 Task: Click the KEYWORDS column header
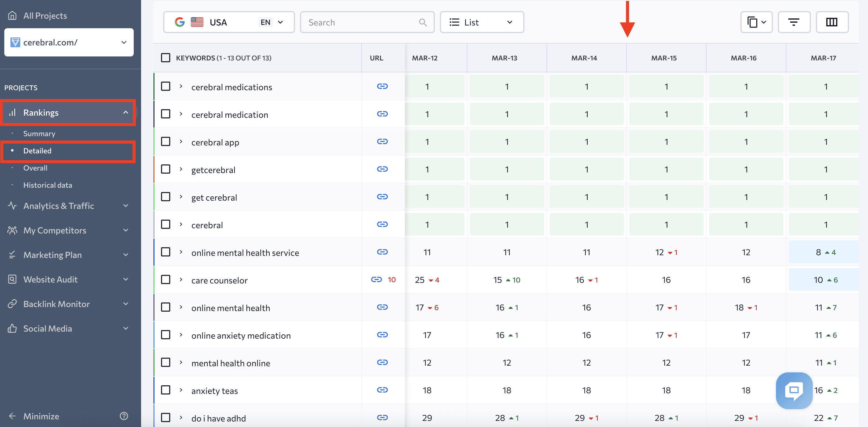pos(223,58)
